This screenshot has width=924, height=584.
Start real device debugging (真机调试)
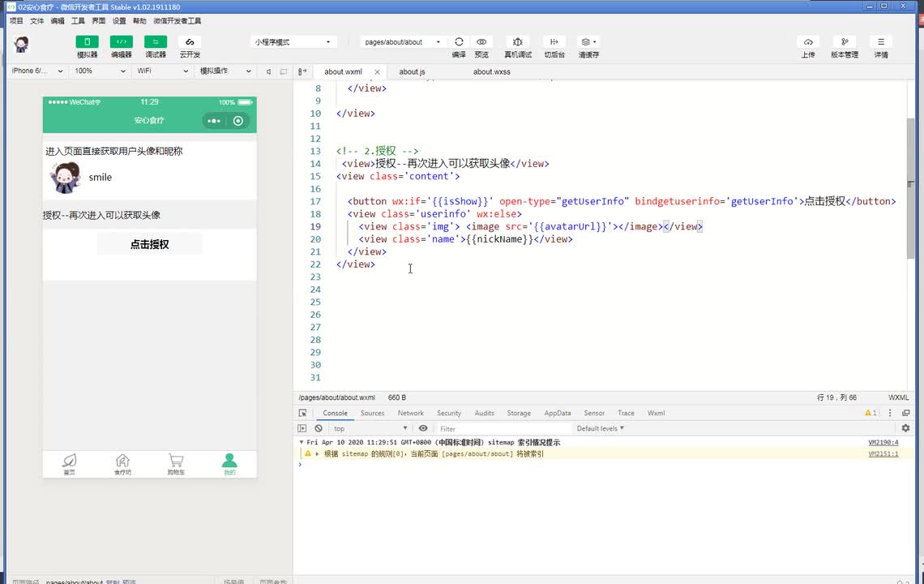point(518,42)
